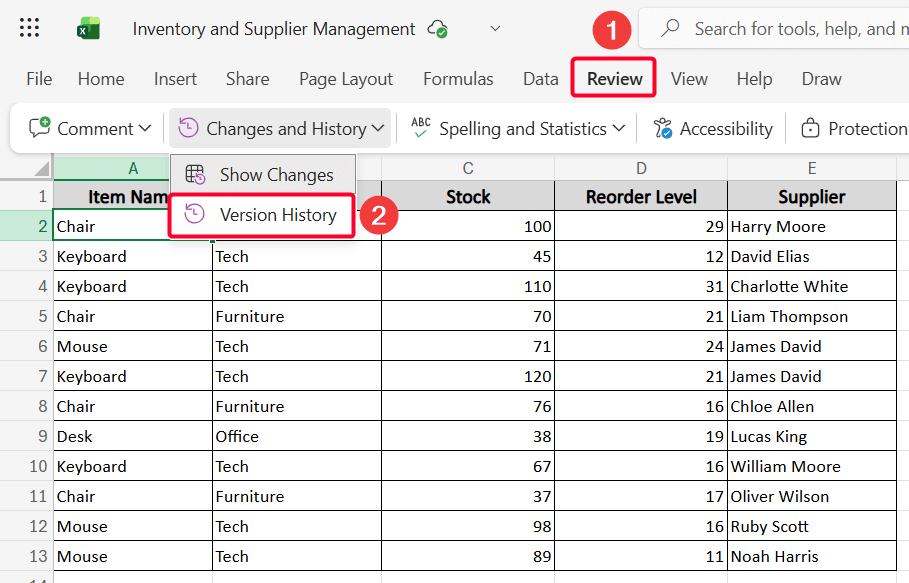
Task: Open the Draw tab
Action: point(821,79)
